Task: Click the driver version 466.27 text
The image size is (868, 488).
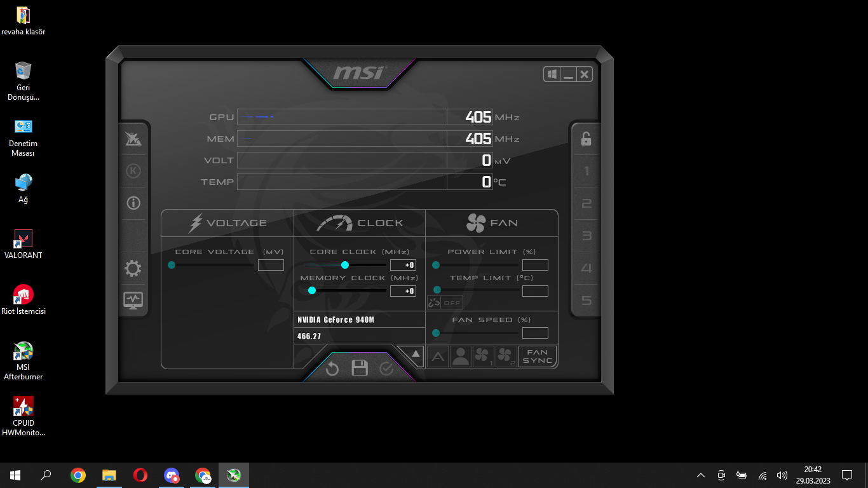Action: tap(309, 336)
